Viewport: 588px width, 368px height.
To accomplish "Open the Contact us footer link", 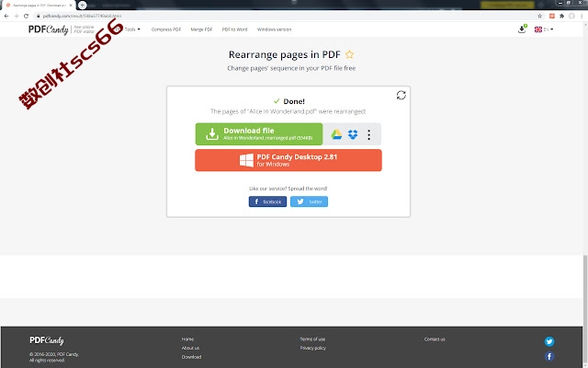I will pos(435,339).
